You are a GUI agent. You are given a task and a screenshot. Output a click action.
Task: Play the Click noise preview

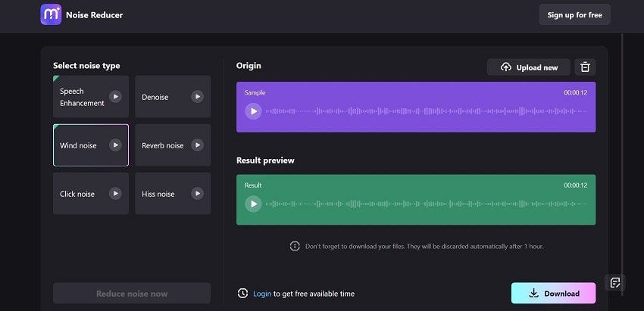[115, 193]
